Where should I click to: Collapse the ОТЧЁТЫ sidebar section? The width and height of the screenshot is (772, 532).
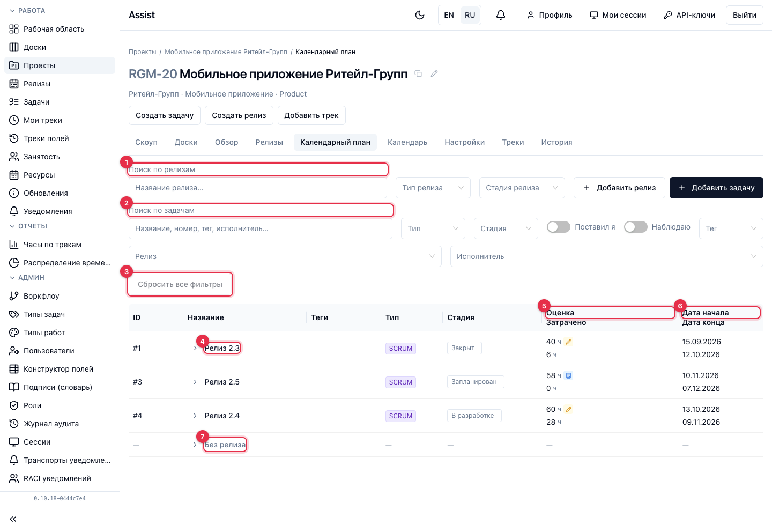pyautogui.click(x=28, y=226)
